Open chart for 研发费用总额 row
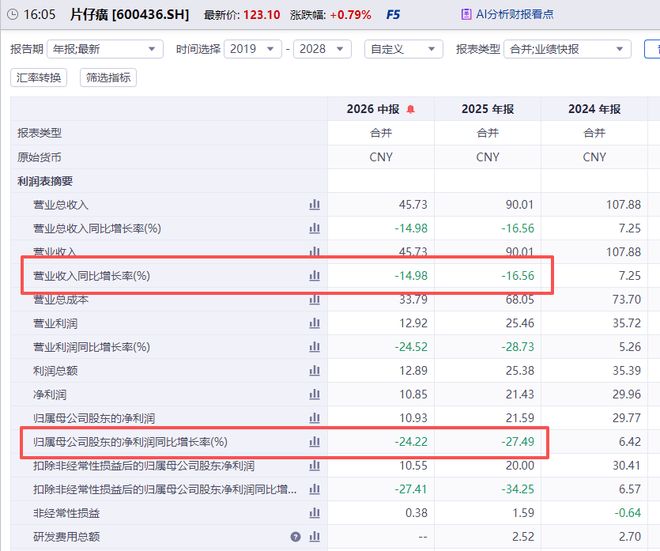The width and height of the screenshot is (660, 551). click(x=314, y=537)
